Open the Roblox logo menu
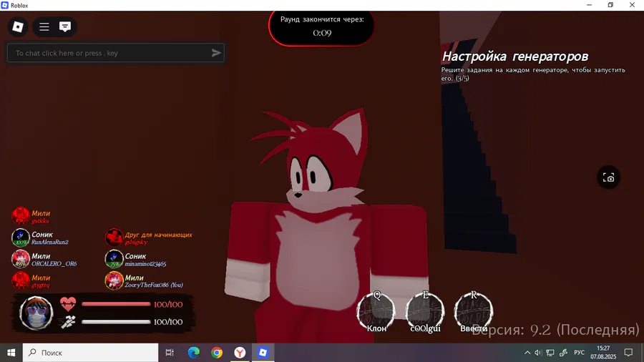Viewport: 644px width, 362px height. click(18, 26)
